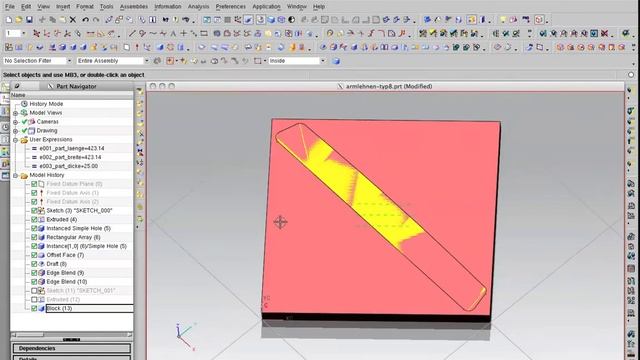Click the light bulb icon in top toolbar
Image resolution: width=640 pixels, height=360 pixels.
click(503, 20)
